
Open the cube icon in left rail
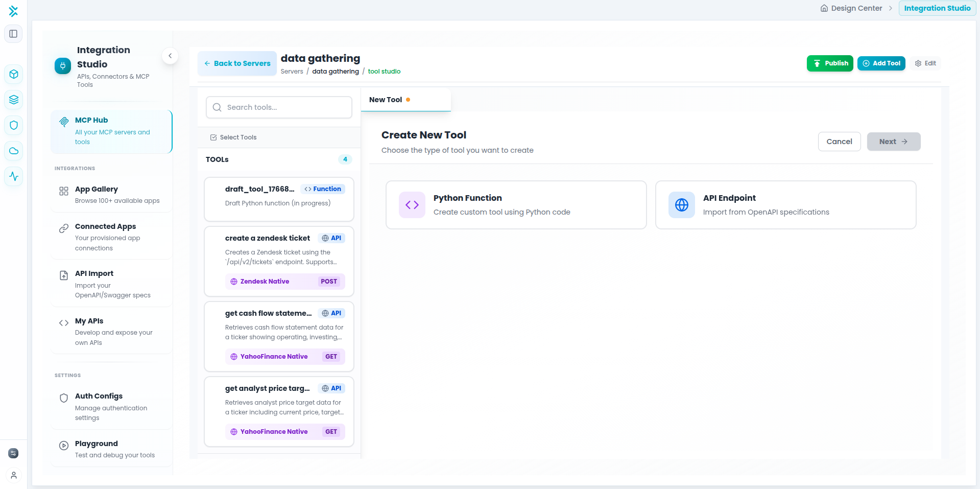coord(14,74)
